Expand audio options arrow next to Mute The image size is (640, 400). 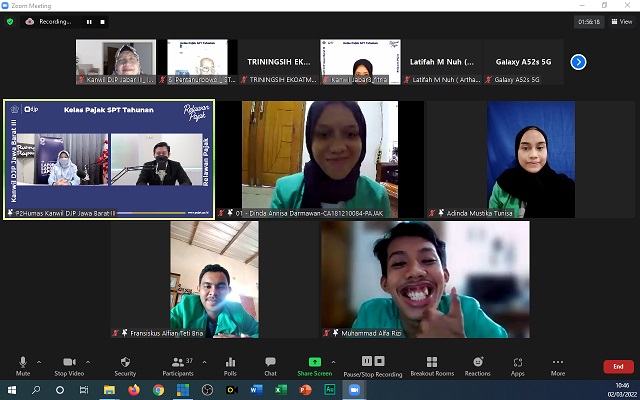click(39, 362)
